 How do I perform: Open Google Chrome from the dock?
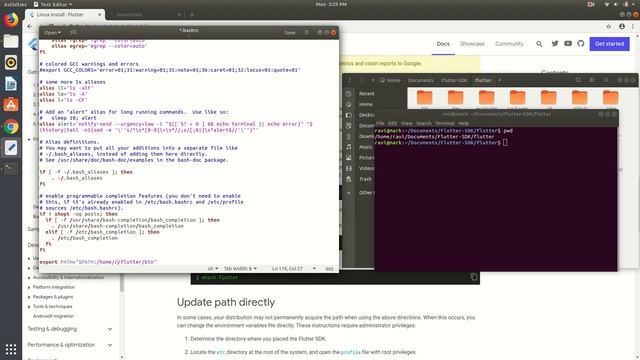11,127
